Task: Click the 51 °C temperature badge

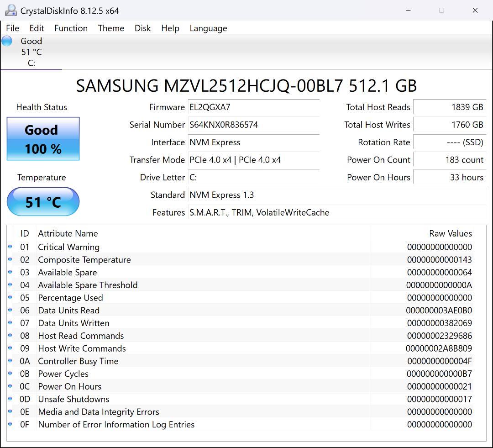Action: point(43,201)
